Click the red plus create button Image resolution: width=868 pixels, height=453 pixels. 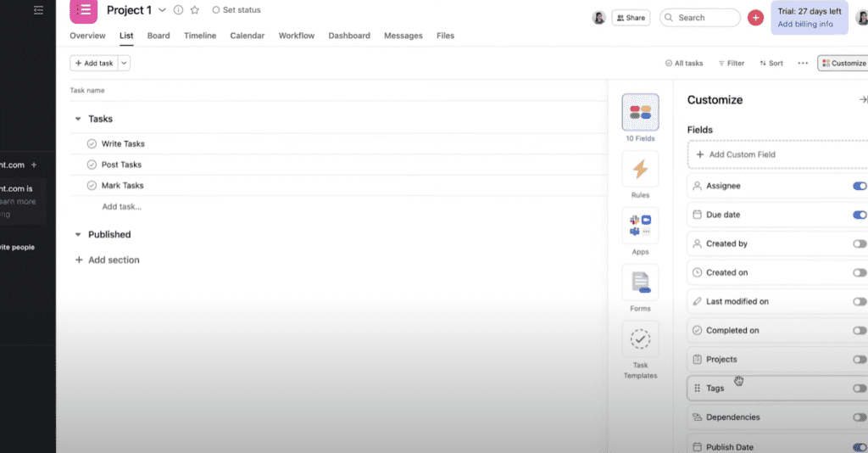point(755,18)
